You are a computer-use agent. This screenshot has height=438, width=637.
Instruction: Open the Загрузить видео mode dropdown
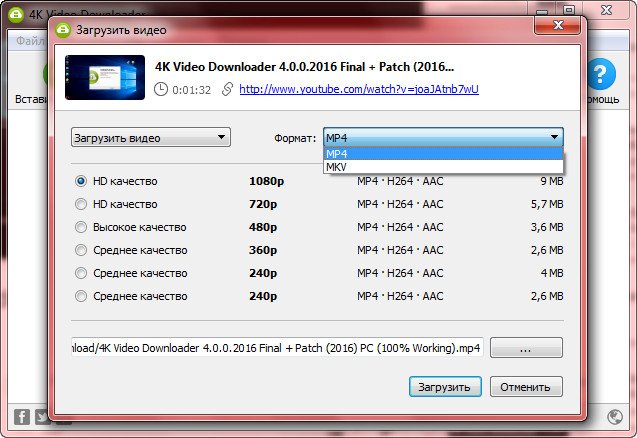[151, 137]
